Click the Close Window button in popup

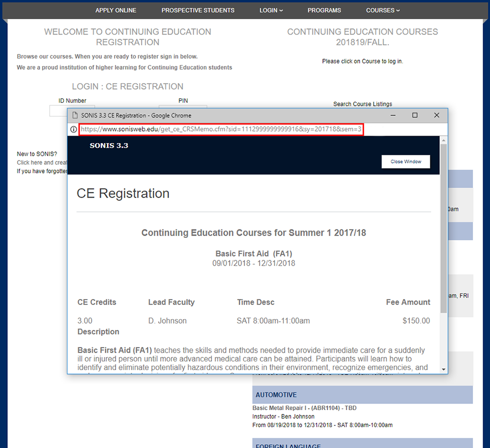(x=406, y=161)
